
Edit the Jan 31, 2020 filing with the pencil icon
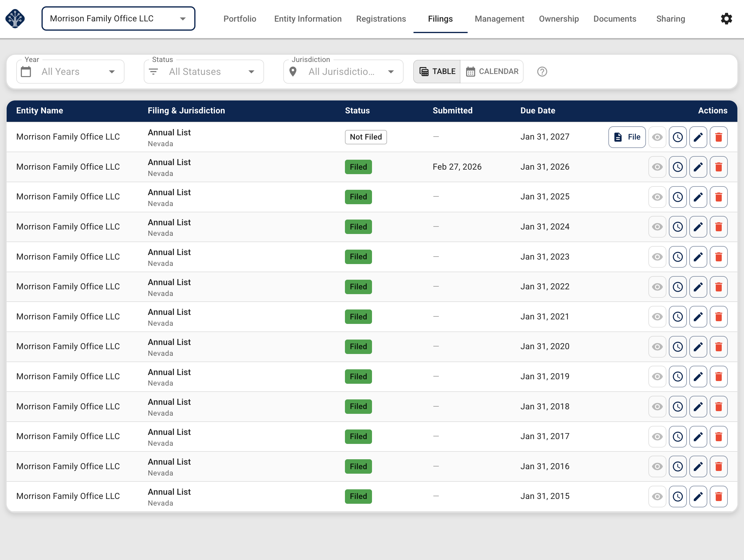(698, 346)
